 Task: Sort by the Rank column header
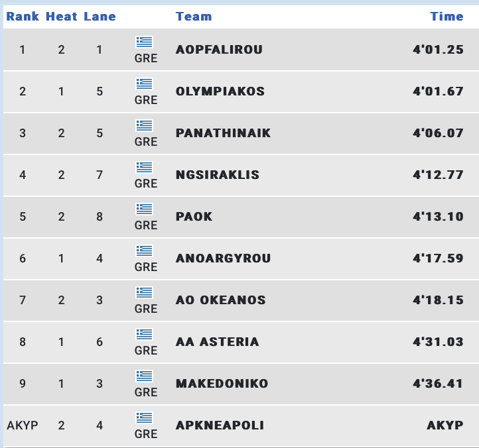pos(23,17)
